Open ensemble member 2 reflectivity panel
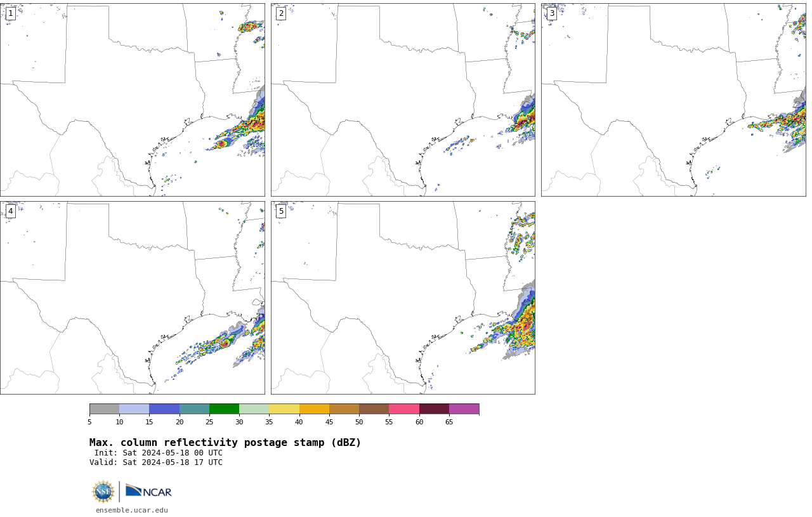812x517 pixels. pyautogui.click(x=403, y=100)
